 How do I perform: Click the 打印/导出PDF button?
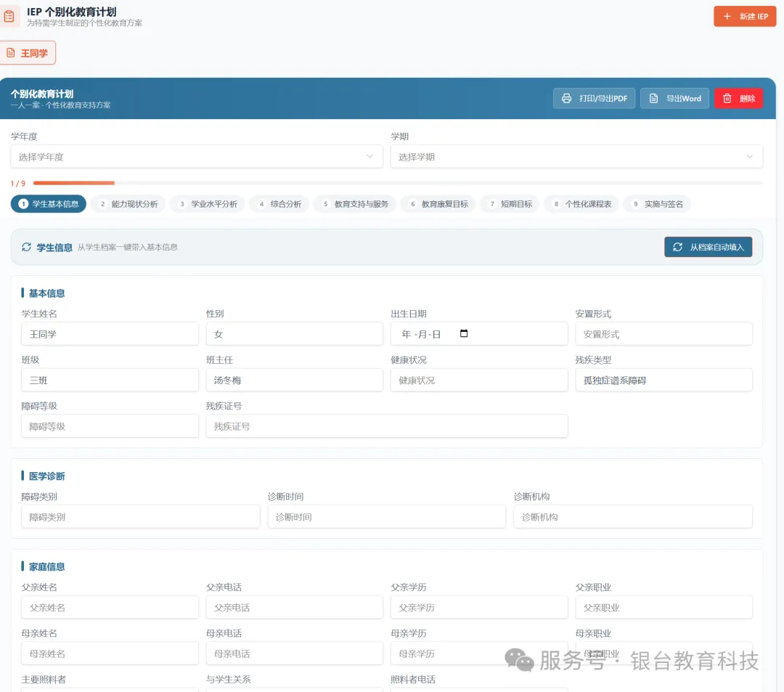click(x=594, y=99)
